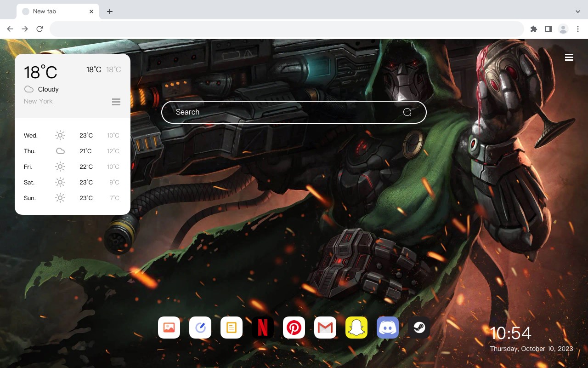The height and width of the screenshot is (368, 588).
Task: Click the Fri. forecast day label
Action: (28, 167)
